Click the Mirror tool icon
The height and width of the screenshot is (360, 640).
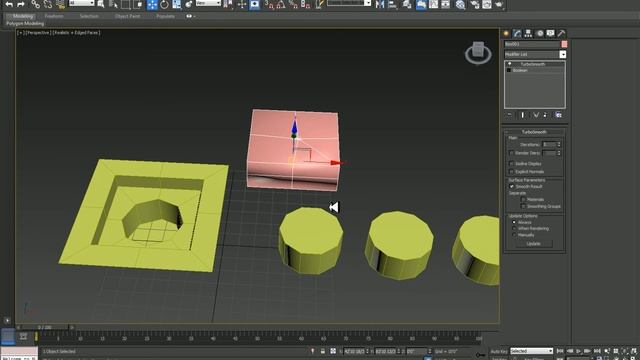pos(380,4)
